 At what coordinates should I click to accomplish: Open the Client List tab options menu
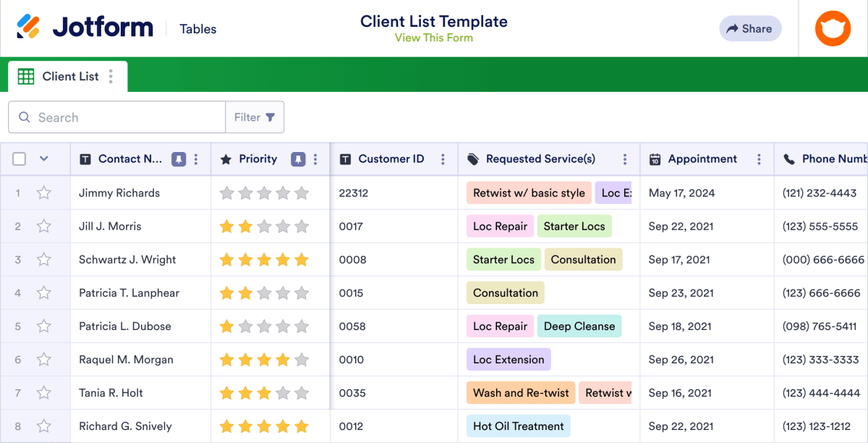(110, 76)
